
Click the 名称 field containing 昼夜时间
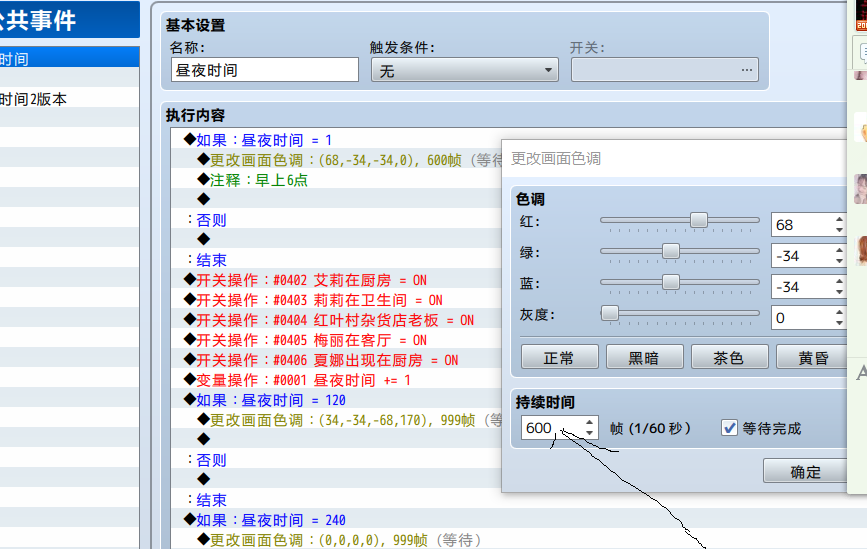point(265,70)
